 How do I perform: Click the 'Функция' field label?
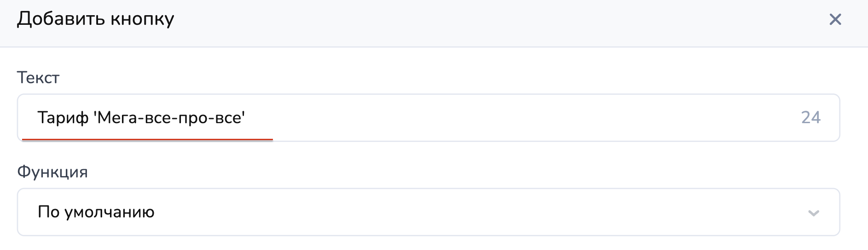(x=52, y=172)
